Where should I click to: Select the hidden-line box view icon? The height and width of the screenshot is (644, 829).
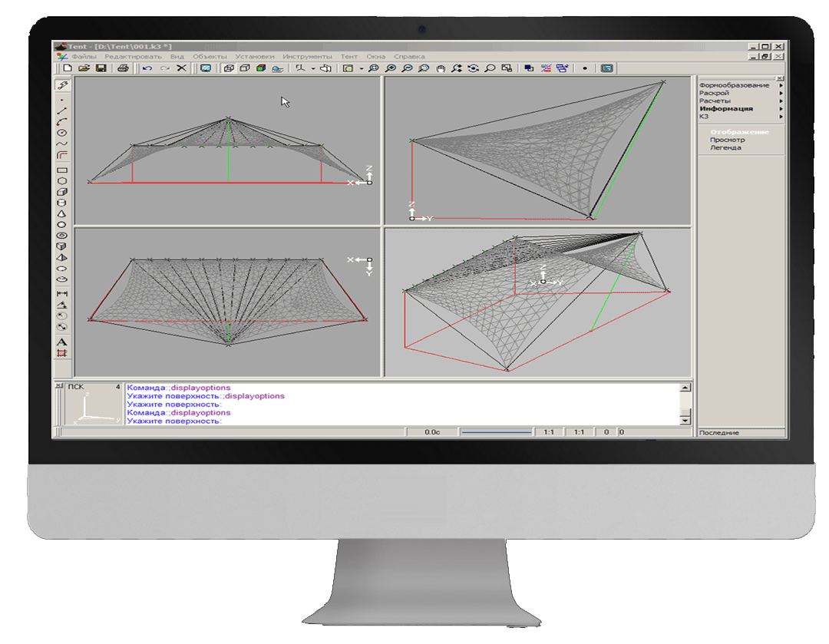[245, 68]
